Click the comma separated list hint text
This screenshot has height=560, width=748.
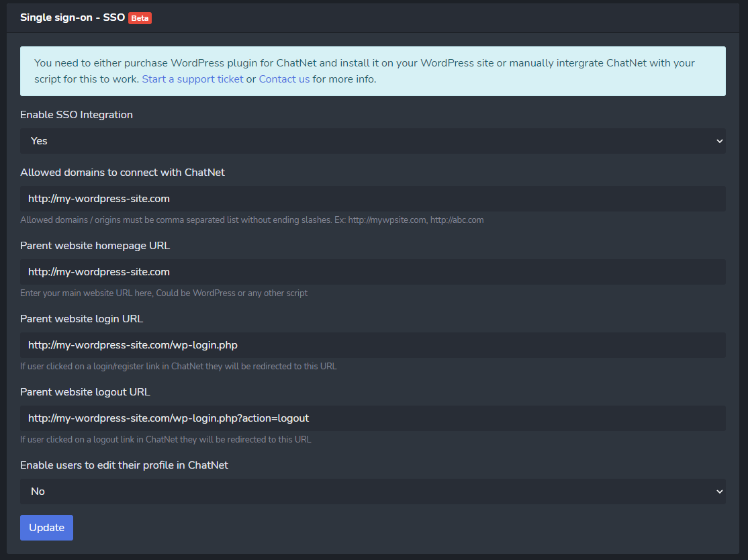[252, 220]
